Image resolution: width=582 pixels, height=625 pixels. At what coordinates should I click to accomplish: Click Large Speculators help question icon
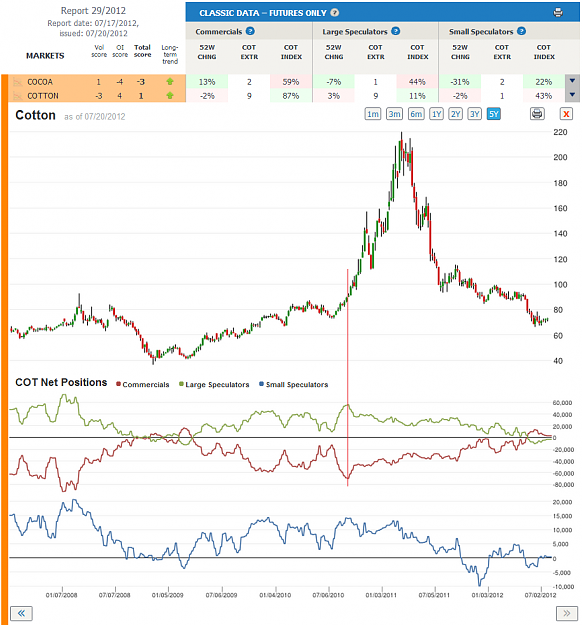(395, 31)
